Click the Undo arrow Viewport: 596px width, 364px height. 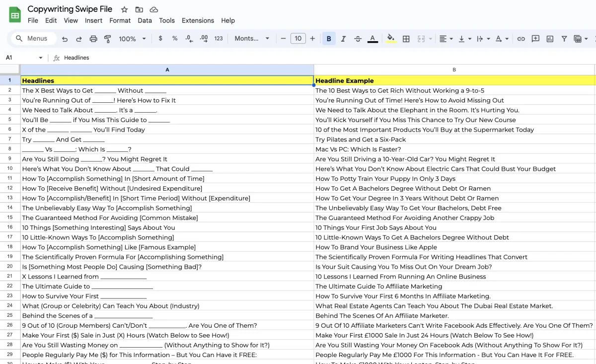click(x=65, y=39)
